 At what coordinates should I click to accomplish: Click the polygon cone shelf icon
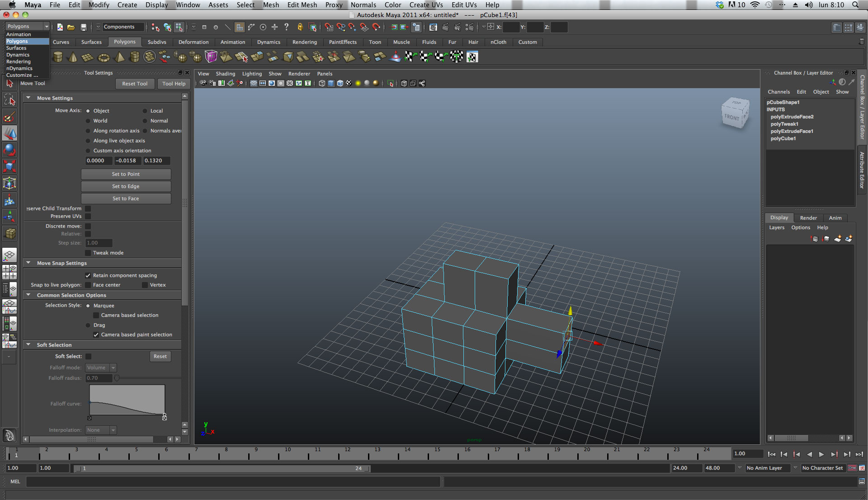(x=72, y=57)
